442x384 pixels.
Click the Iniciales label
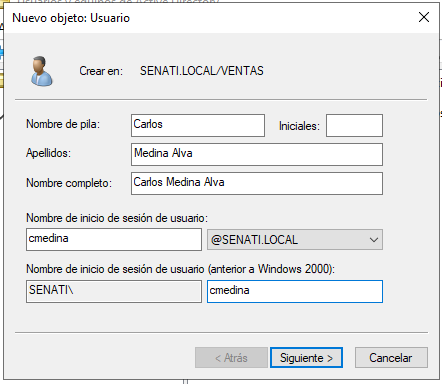pos(299,126)
